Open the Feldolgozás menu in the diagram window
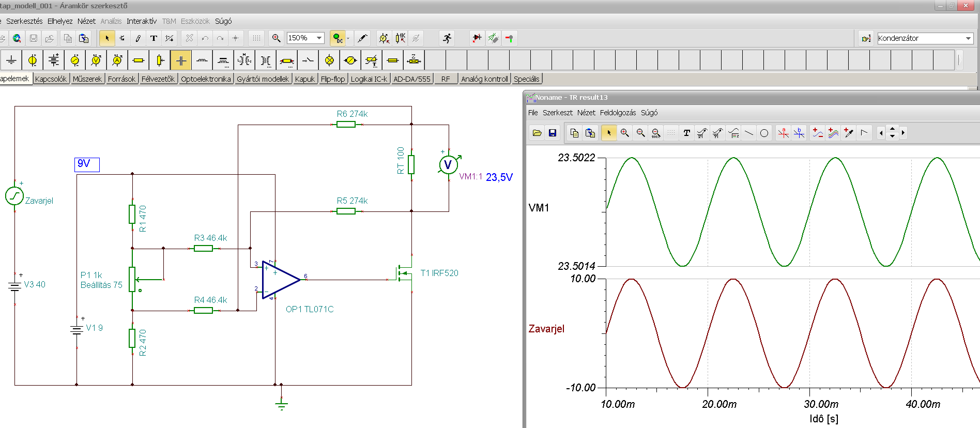This screenshot has height=428, width=980. coord(618,113)
